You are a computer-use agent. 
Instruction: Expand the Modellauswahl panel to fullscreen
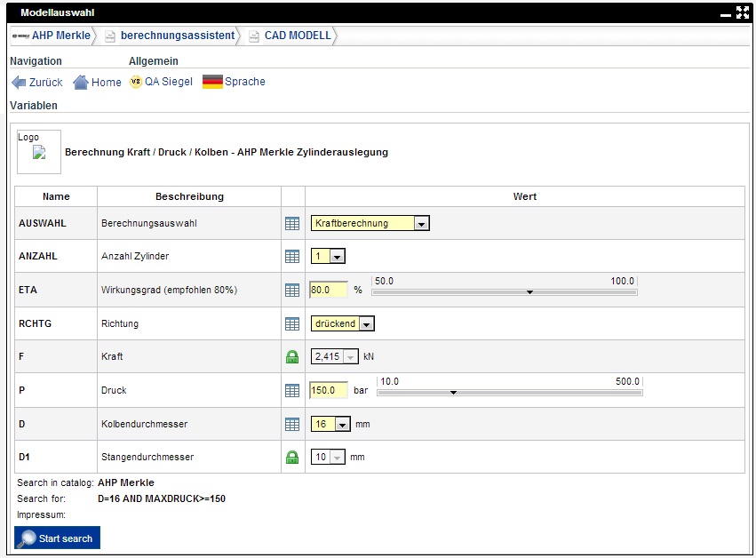click(743, 12)
